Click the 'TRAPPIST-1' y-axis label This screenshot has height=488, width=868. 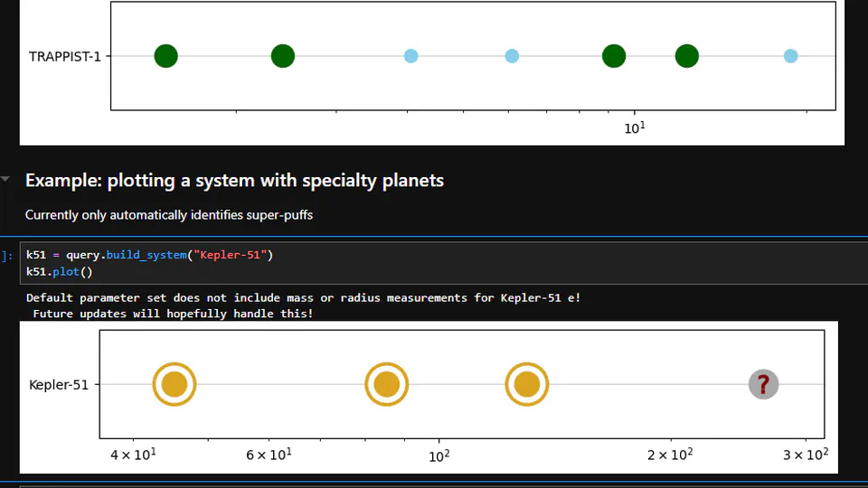pos(65,57)
